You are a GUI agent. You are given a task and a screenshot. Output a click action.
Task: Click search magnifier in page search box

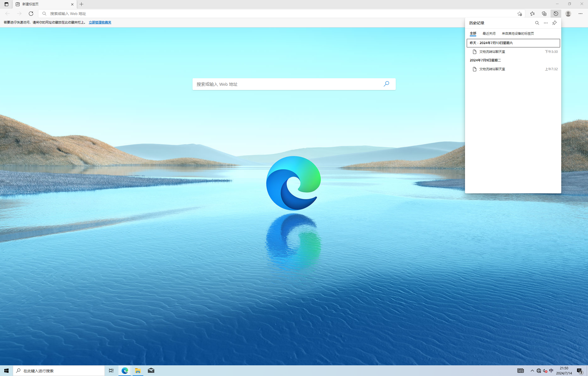click(386, 84)
